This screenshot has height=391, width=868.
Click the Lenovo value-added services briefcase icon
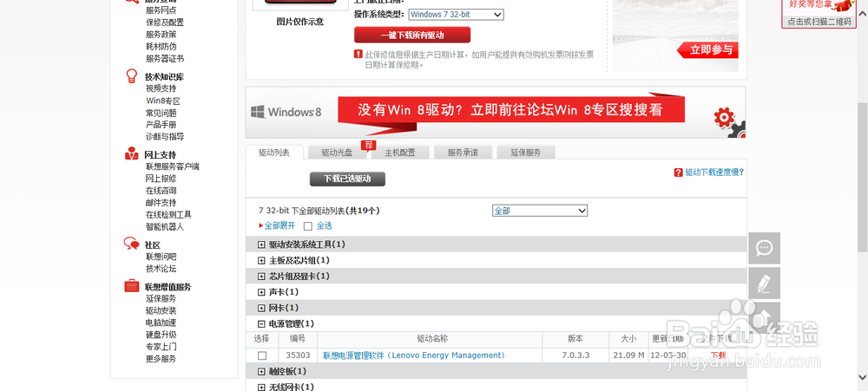132,286
